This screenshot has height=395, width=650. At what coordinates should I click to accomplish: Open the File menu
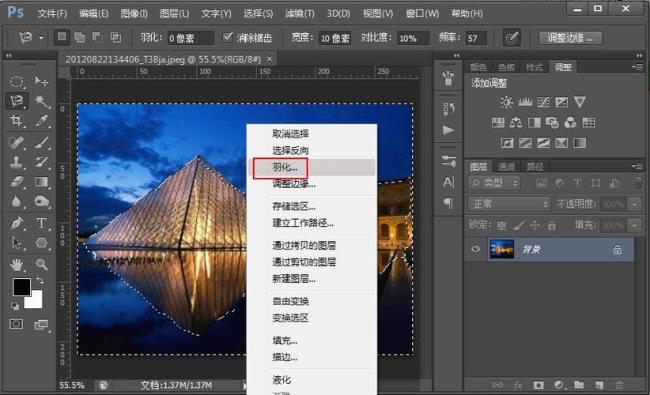click(x=52, y=14)
